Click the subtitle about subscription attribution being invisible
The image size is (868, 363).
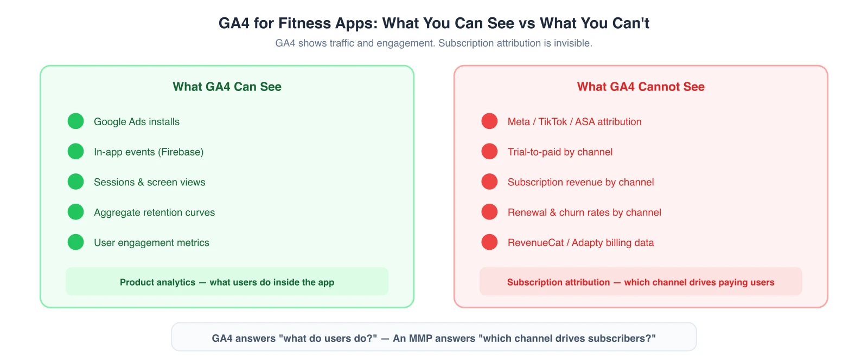(x=434, y=43)
